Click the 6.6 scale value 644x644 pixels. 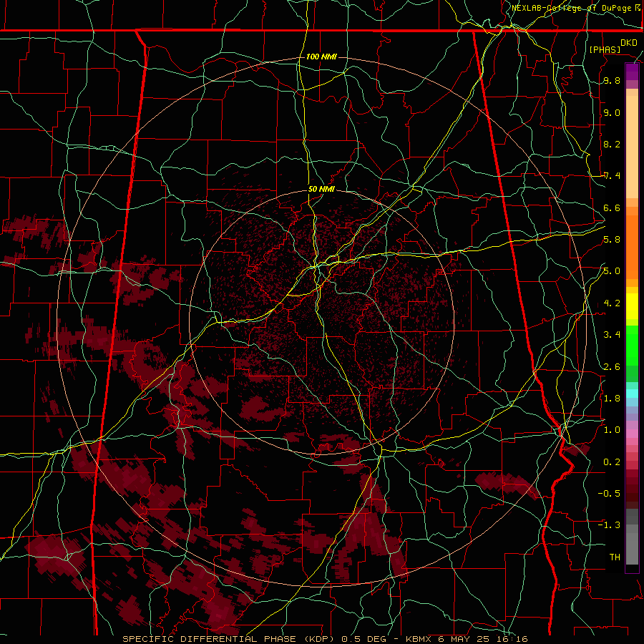pyautogui.click(x=612, y=208)
